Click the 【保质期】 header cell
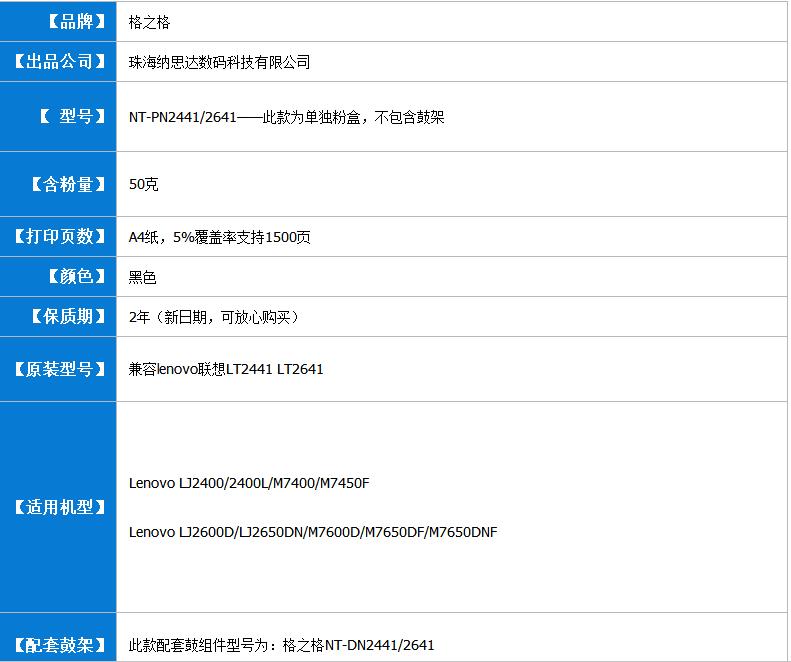This screenshot has height=662, width=791. point(58,317)
